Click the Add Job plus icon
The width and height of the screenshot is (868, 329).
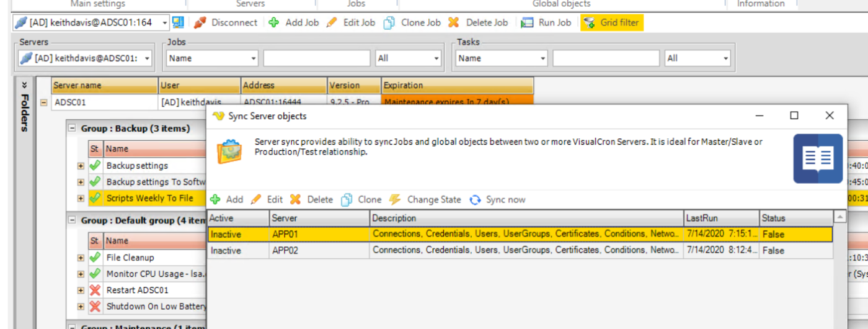point(274,23)
